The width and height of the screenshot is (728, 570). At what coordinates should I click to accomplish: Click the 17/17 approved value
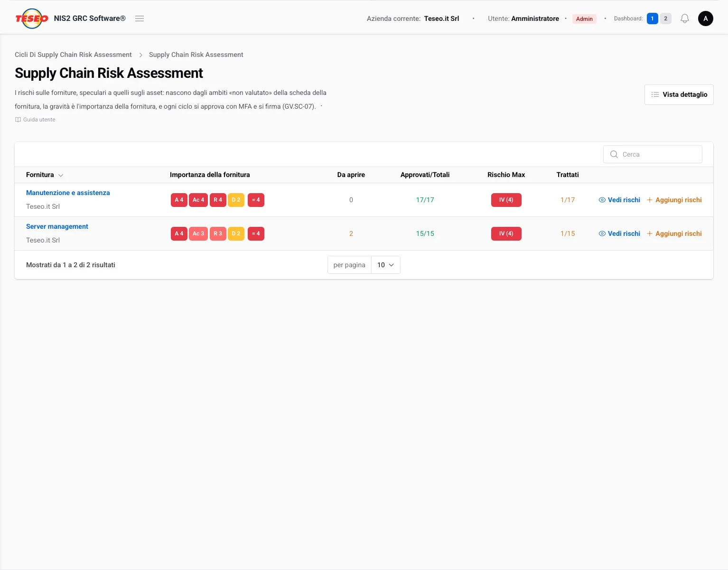[x=425, y=200]
